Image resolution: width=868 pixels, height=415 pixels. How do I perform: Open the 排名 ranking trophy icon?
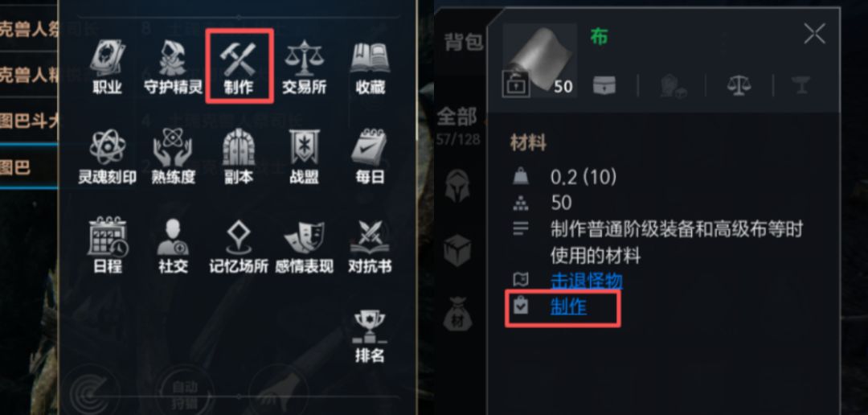370,335
